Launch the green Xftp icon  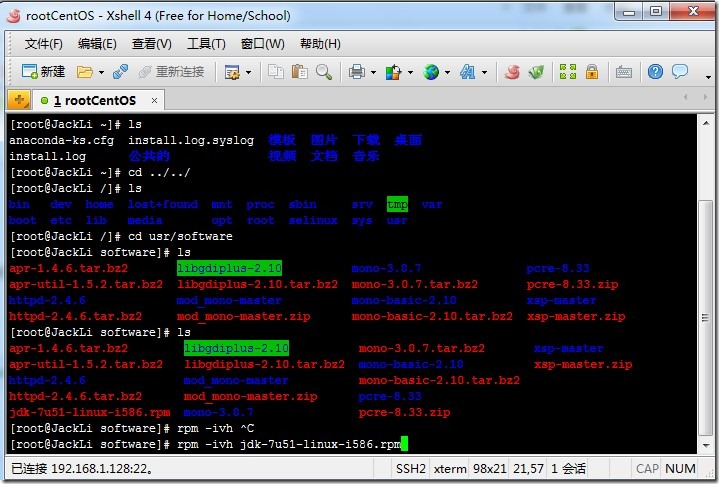[536, 72]
